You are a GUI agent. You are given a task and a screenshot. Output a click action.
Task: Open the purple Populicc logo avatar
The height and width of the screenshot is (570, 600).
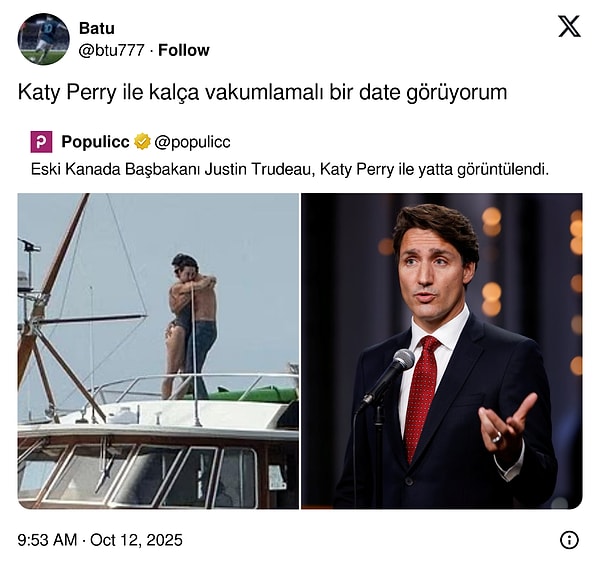pos(41,142)
